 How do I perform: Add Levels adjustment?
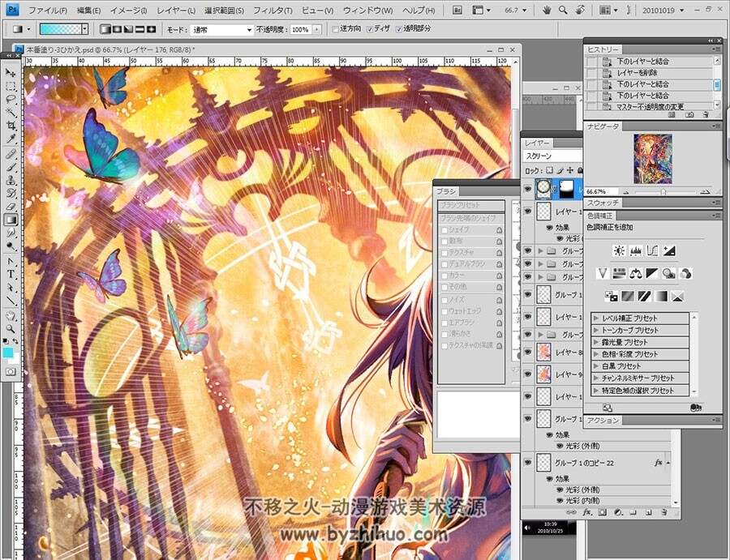click(x=635, y=250)
